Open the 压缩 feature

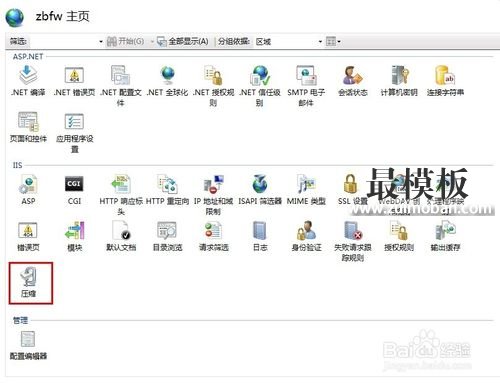[30, 283]
